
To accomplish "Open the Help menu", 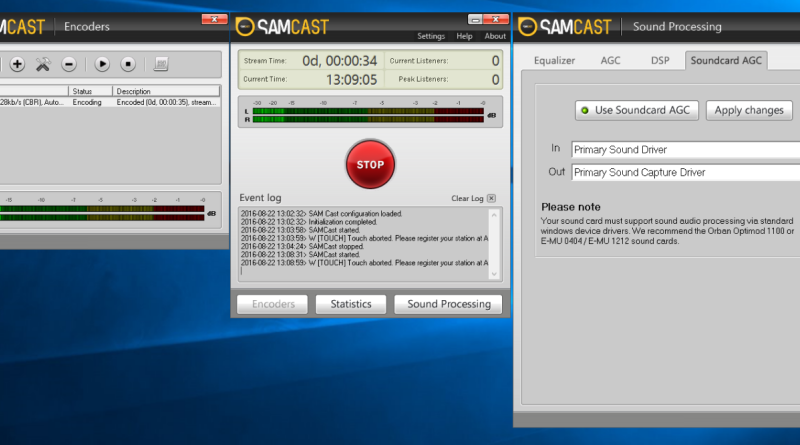I will point(464,36).
